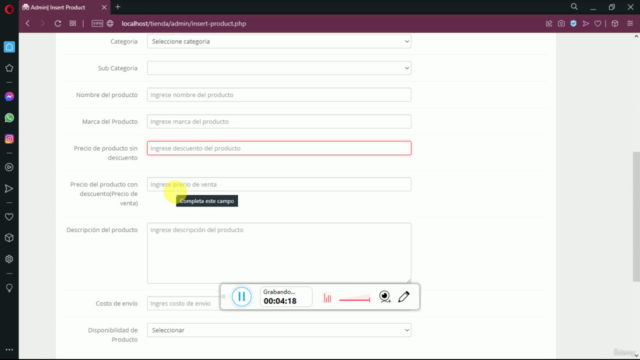This screenshot has width=640, height=360.
Task: Open WhatsApp in the sidebar
Action: pos(9,118)
